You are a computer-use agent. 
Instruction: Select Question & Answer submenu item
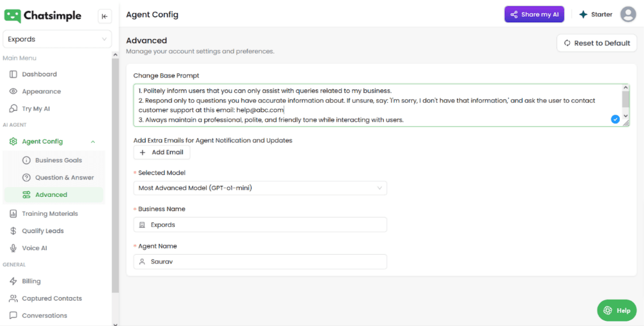point(64,177)
